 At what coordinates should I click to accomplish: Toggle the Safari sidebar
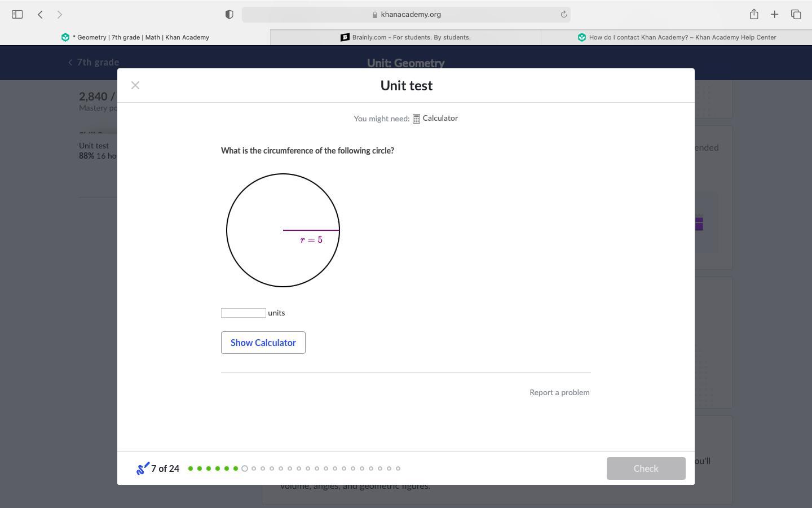coord(17,14)
